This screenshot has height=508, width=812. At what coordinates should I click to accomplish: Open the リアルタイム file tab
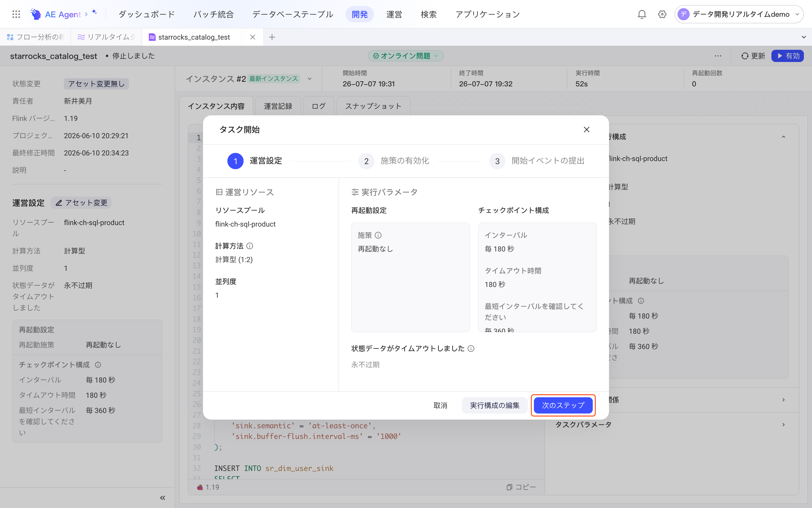tap(106, 37)
